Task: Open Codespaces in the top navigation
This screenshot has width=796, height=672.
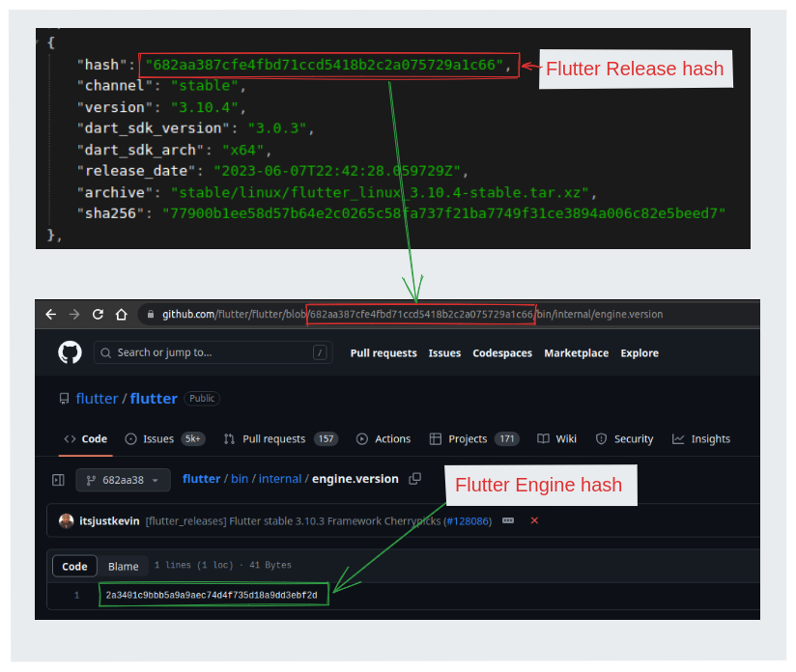Action: 502,352
